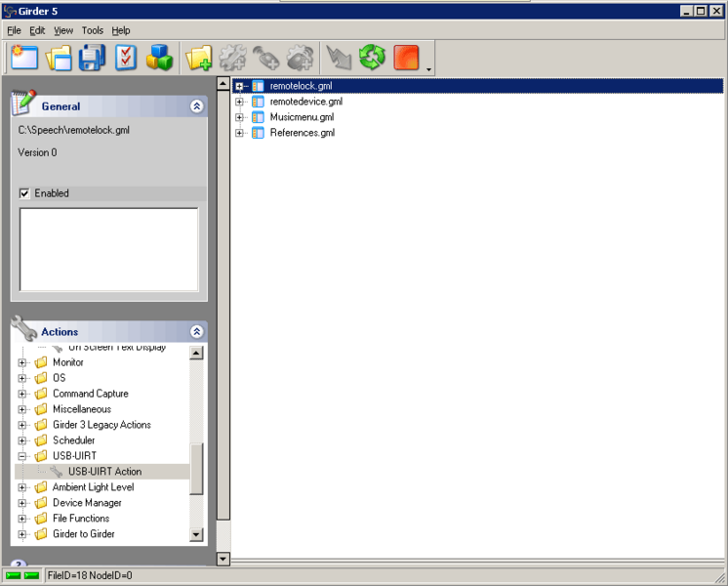Click the Add Group folder-plus icon
The height and width of the screenshot is (586, 728).
[x=199, y=58]
